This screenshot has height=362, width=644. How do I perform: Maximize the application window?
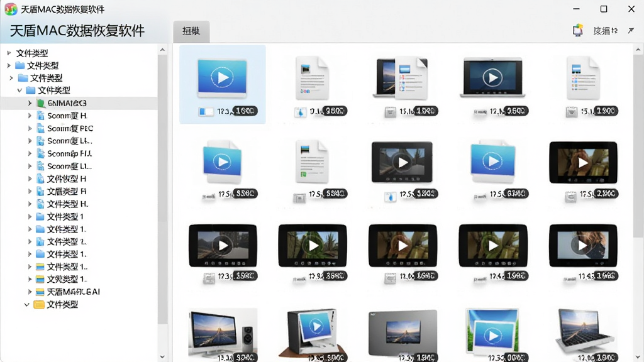pyautogui.click(x=604, y=9)
